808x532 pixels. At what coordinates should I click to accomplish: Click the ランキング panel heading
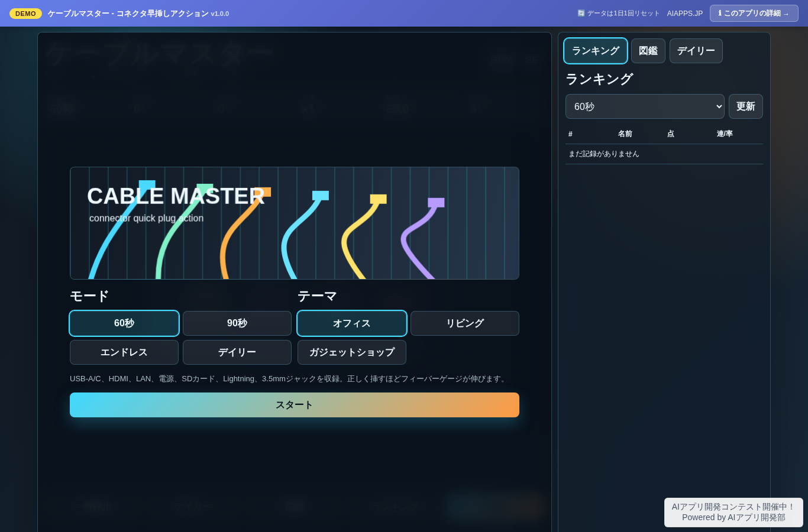click(599, 79)
